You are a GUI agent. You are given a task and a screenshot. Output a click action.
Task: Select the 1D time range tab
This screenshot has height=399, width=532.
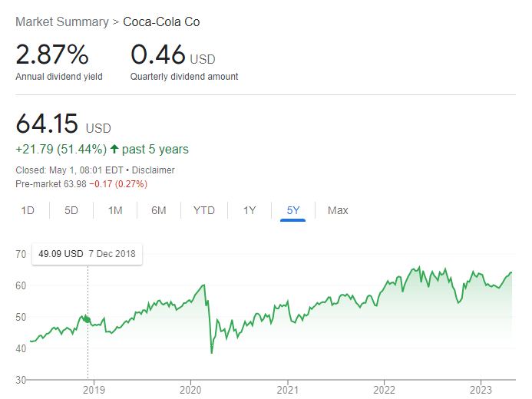coord(28,210)
